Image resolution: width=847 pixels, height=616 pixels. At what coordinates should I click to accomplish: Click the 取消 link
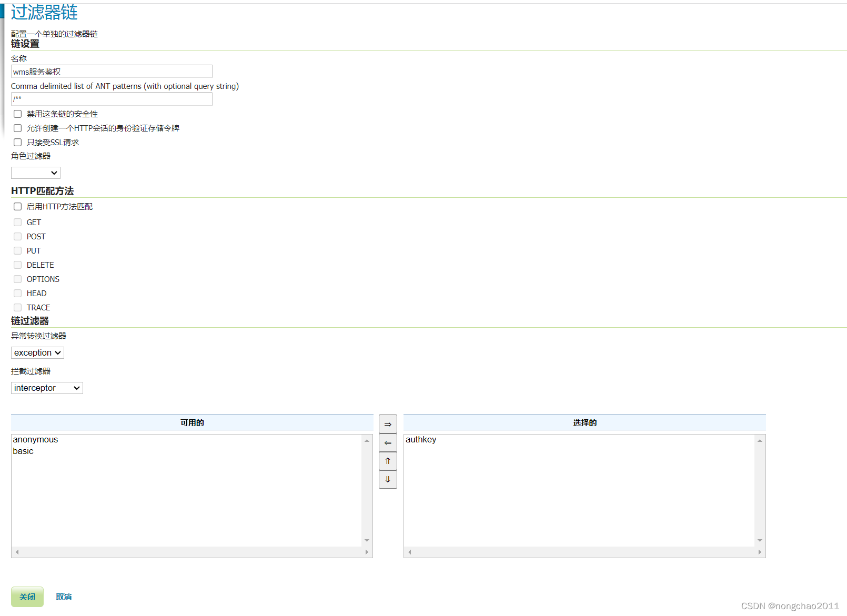63,597
